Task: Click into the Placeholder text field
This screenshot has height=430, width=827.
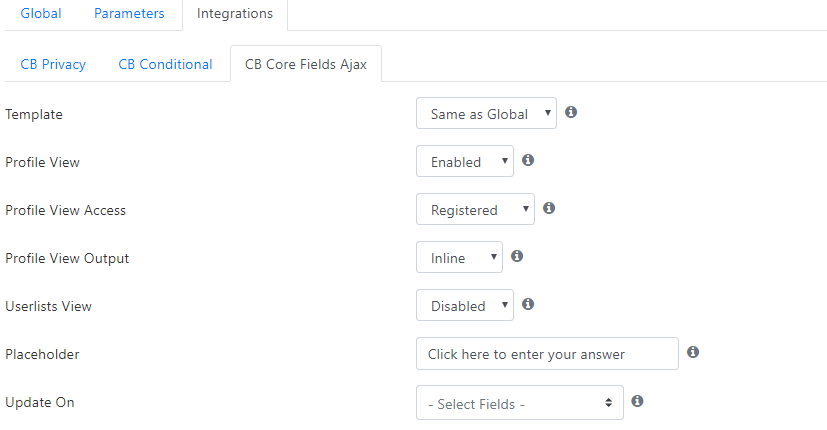Action: coord(547,353)
